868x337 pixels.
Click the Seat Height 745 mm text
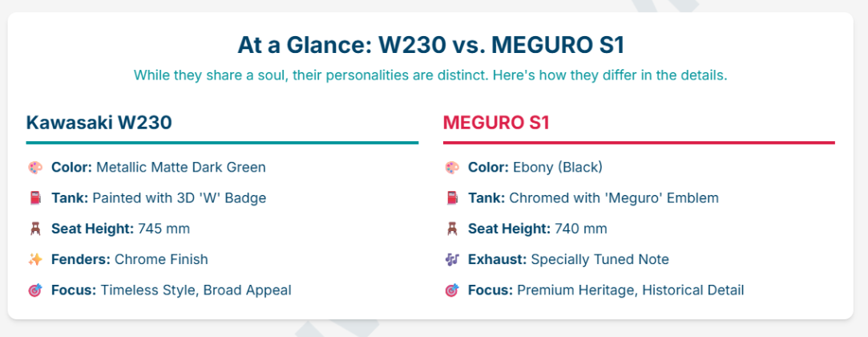120,229
